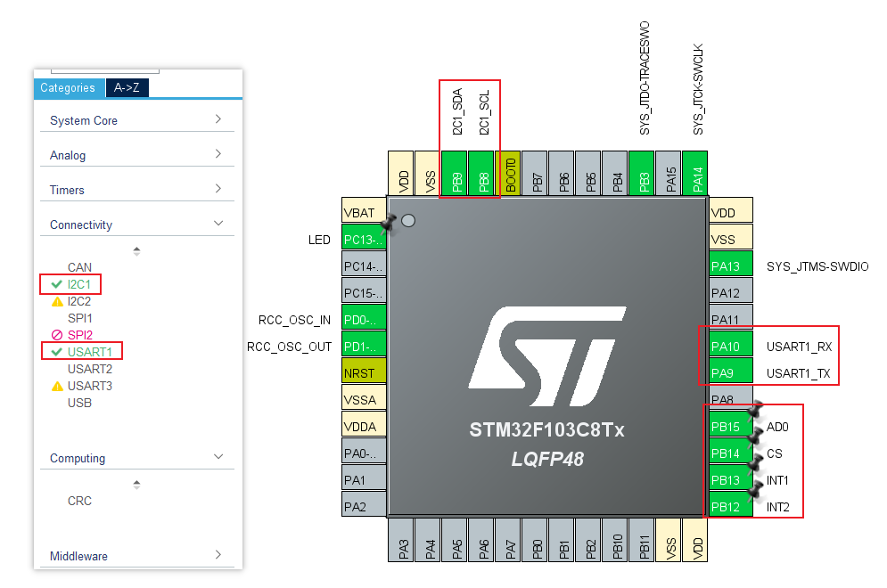Click the PB8 pin (I2C1_SCL)
Viewport: 887px width, 588px height.
tap(480, 174)
